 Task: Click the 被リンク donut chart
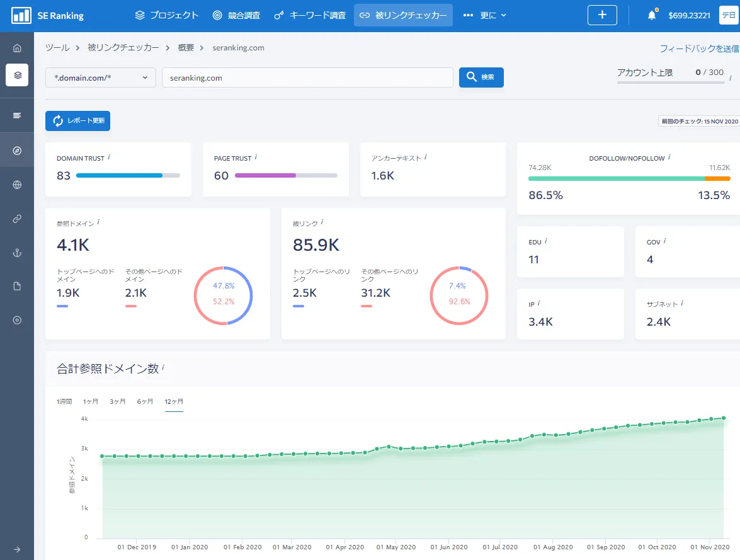pos(458,295)
